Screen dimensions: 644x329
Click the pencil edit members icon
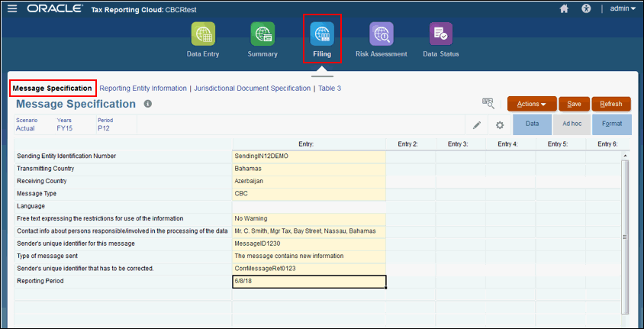coord(477,125)
